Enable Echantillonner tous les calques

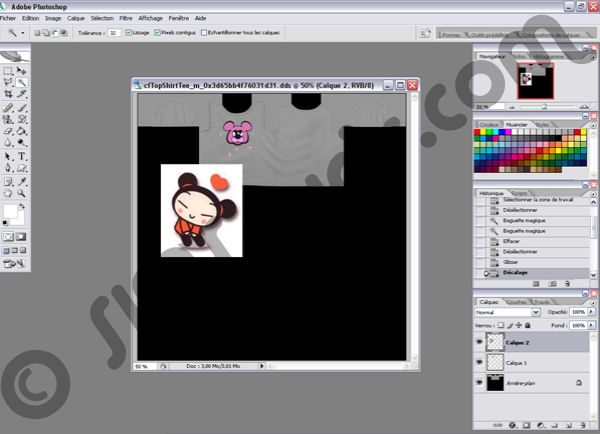click(204, 33)
